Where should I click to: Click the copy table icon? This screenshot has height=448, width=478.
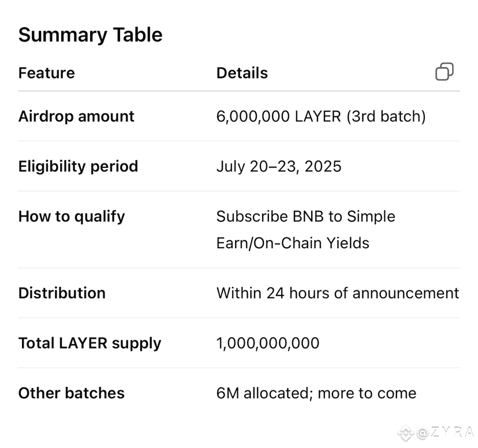pos(445,72)
